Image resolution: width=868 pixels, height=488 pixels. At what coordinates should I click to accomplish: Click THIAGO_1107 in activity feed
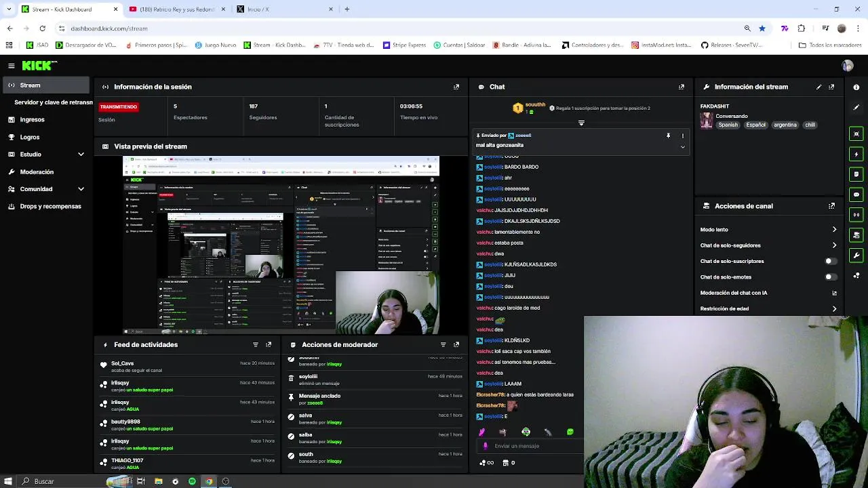(127, 460)
